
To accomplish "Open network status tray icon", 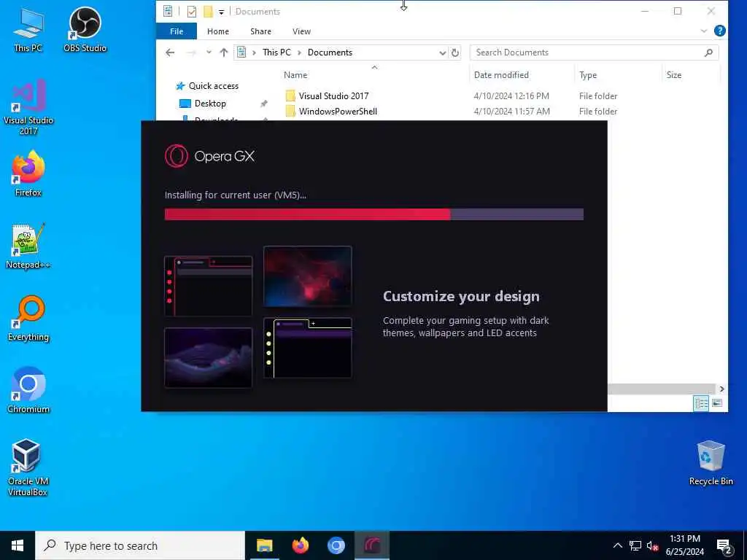I will pos(635,545).
